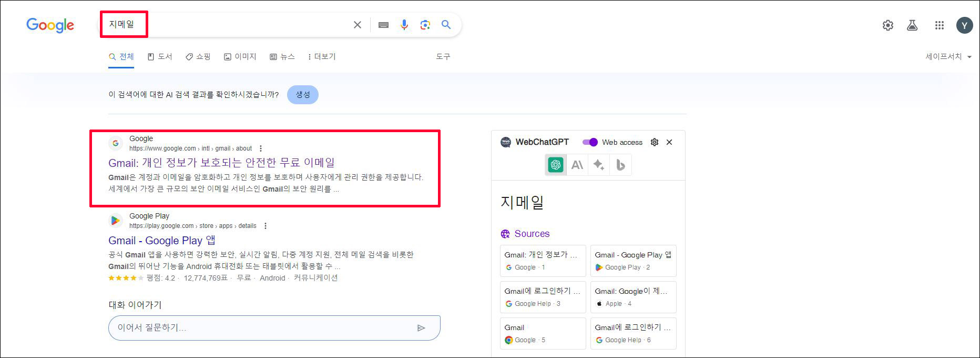
Task: Click the Google logo
Action: click(50, 25)
